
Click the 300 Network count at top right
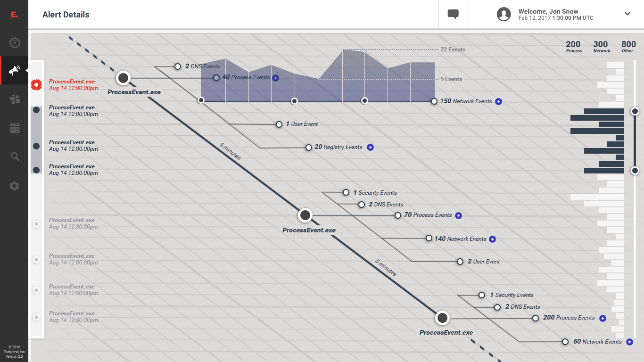601,46
